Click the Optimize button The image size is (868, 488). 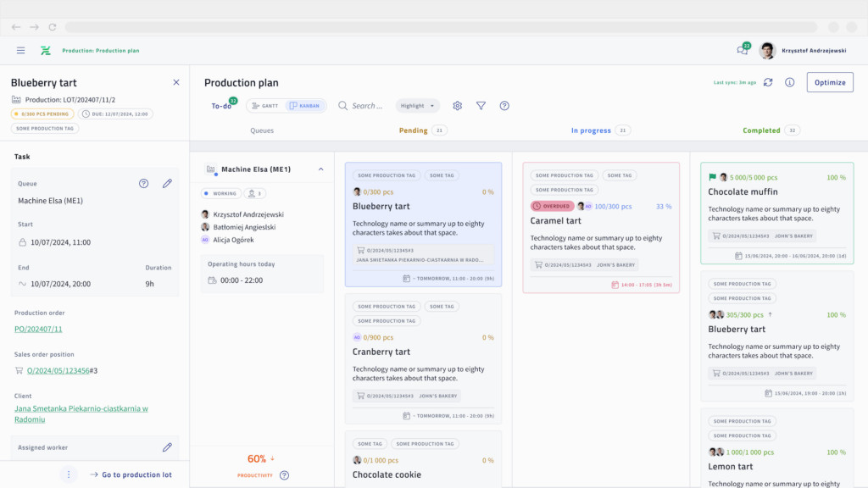[830, 82]
